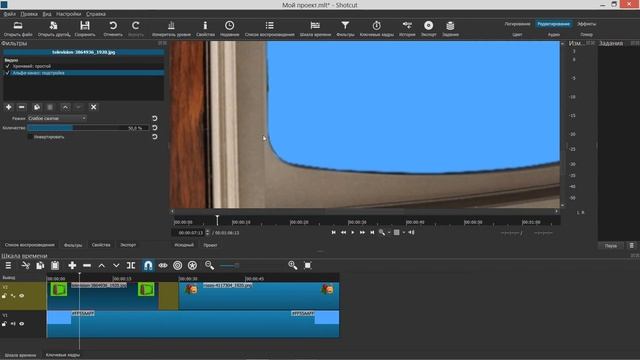Switch to the Playlist tab below the filters panel

pos(30,245)
